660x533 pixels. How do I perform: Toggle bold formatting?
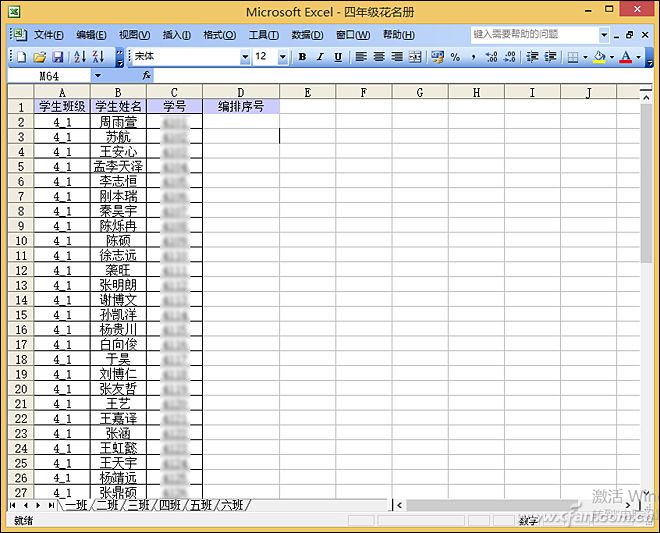pyautogui.click(x=302, y=57)
